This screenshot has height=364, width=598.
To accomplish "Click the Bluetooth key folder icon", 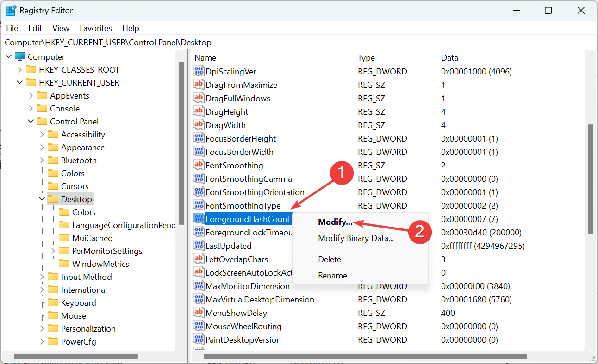I will tap(53, 160).
